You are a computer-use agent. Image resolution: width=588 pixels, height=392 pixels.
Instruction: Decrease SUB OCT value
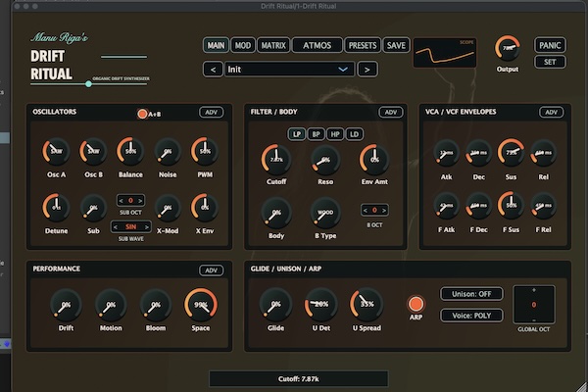point(121,201)
